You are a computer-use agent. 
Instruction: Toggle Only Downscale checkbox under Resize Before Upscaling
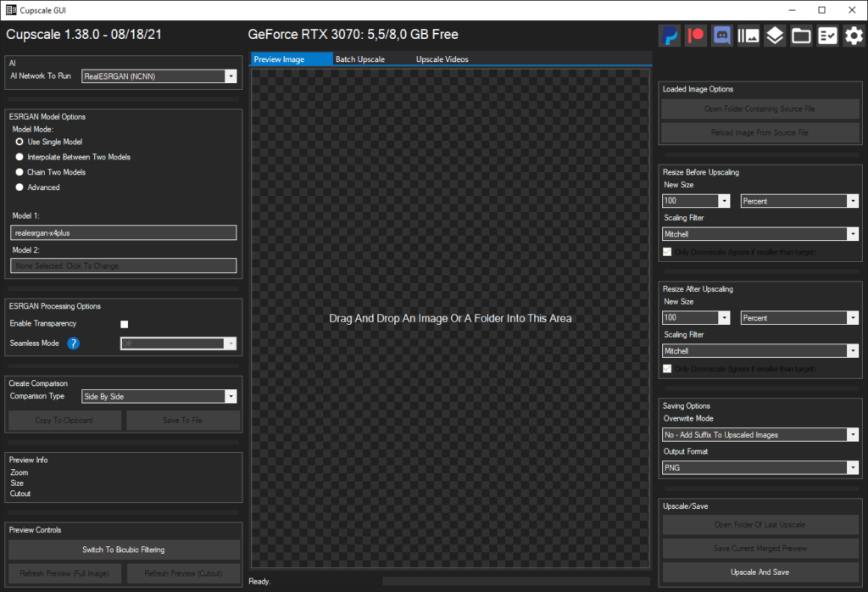click(x=667, y=252)
